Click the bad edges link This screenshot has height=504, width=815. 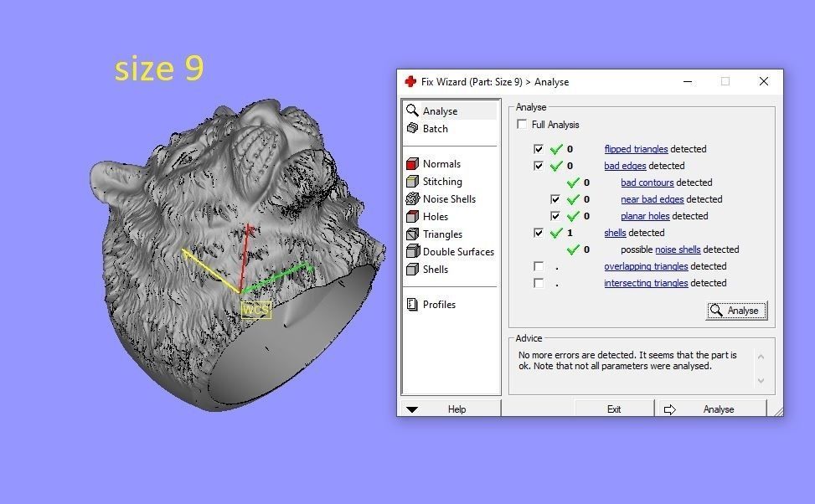click(625, 166)
